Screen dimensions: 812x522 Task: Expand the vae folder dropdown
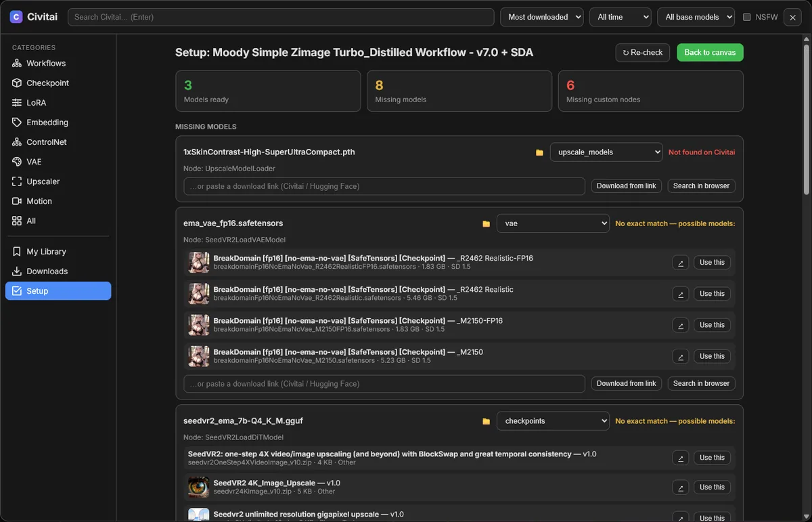[553, 223]
